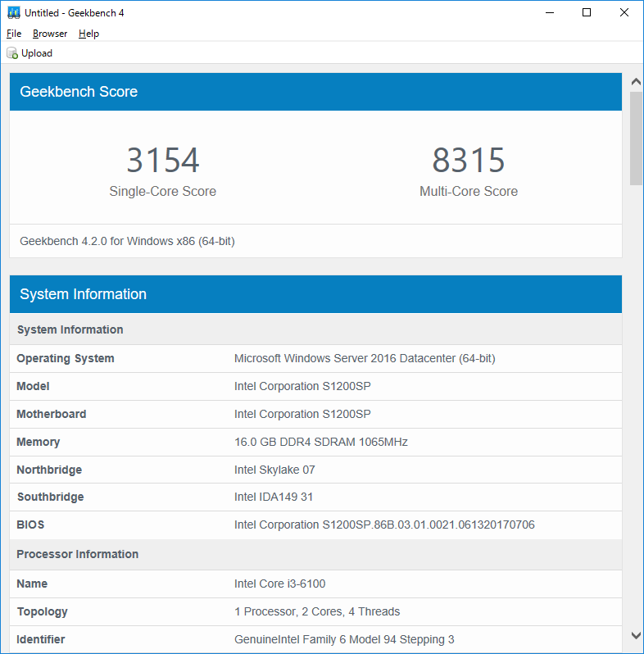Close the Geekbench 4 window
The height and width of the screenshot is (654, 644).
pyautogui.click(x=624, y=12)
